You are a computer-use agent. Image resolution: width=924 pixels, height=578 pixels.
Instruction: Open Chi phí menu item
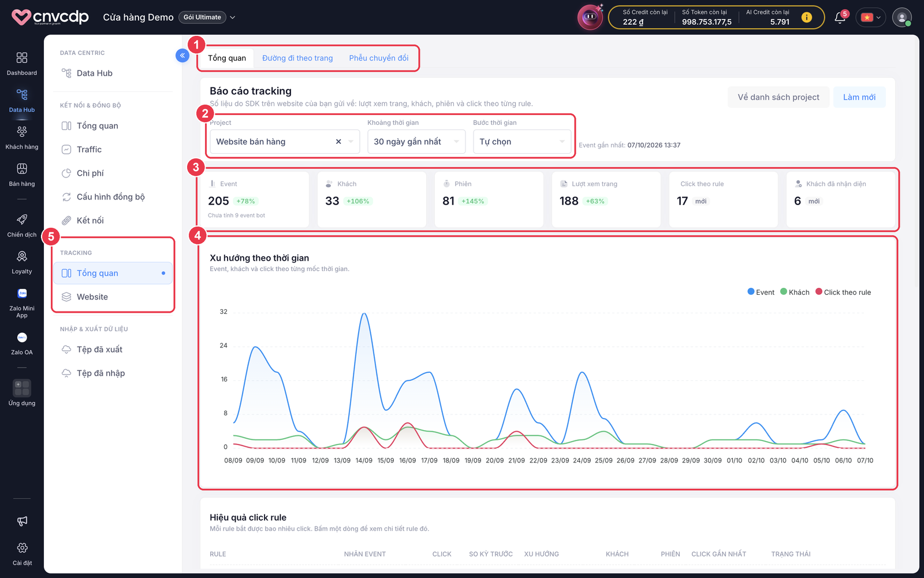(x=113, y=173)
